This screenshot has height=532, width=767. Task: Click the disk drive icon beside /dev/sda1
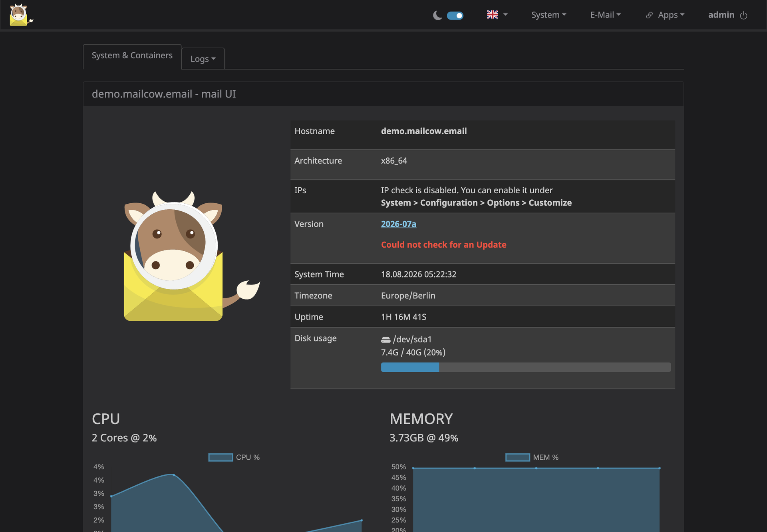[385, 339]
